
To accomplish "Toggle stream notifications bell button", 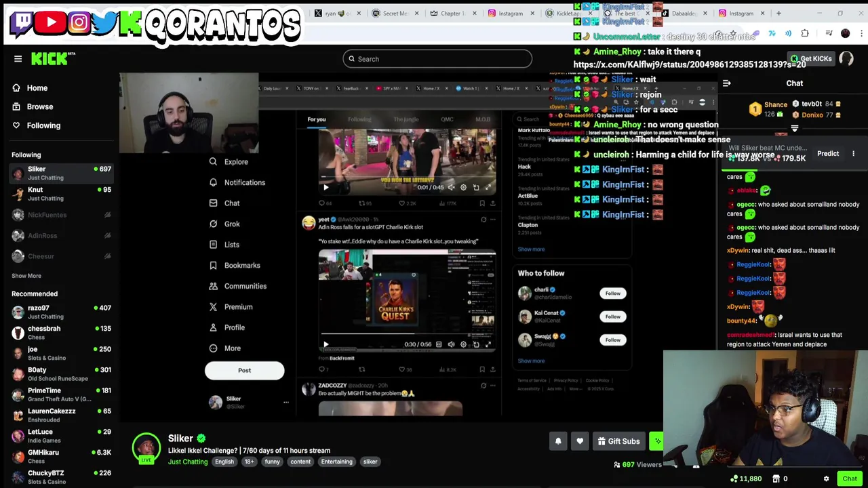I will 558,442.
